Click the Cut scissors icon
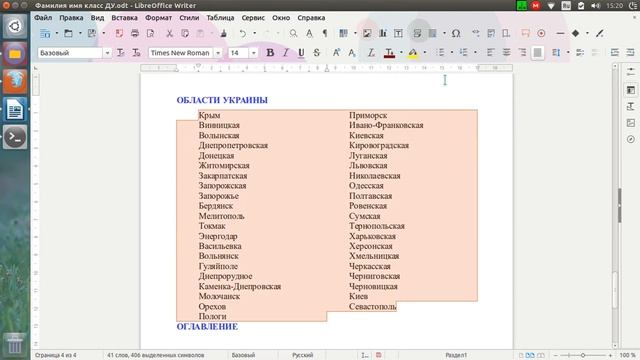This screenshot has width=640, height=360. [169, 33]
